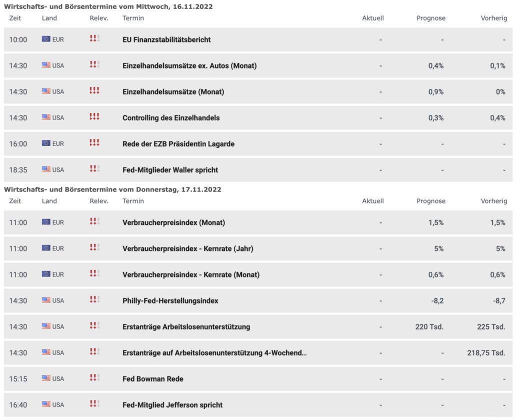The image size is (515, 420).
Task: Click the EU flag next to Verbraucherpreisindex (Monat)
Action: [x=46, y=222]
